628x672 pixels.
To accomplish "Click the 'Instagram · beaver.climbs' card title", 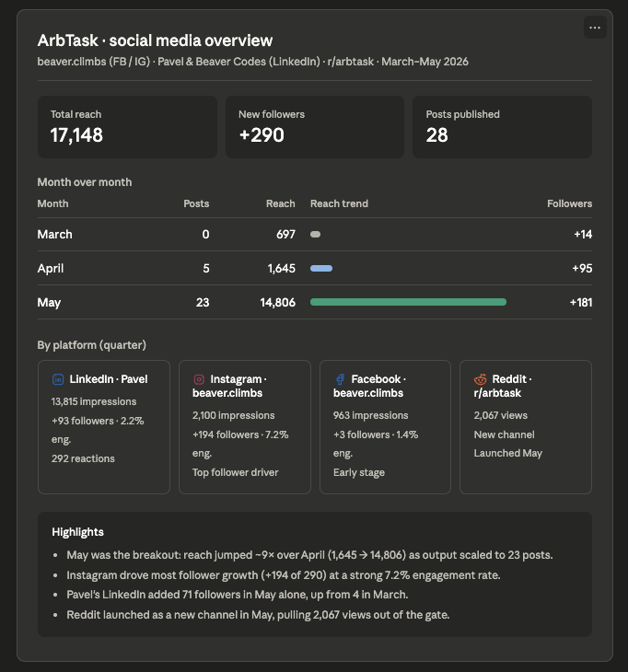I will coord(230,386).
